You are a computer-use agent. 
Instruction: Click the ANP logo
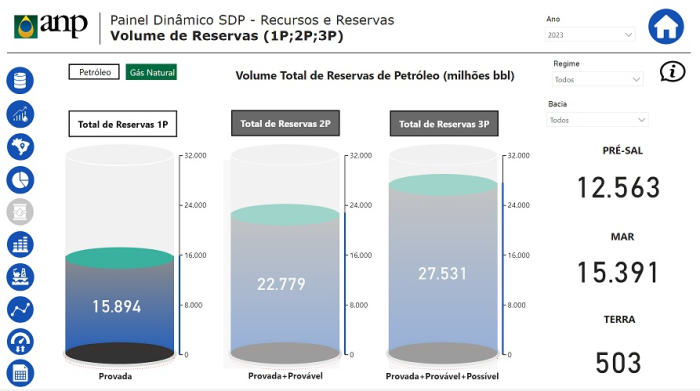tap(50, 26)
